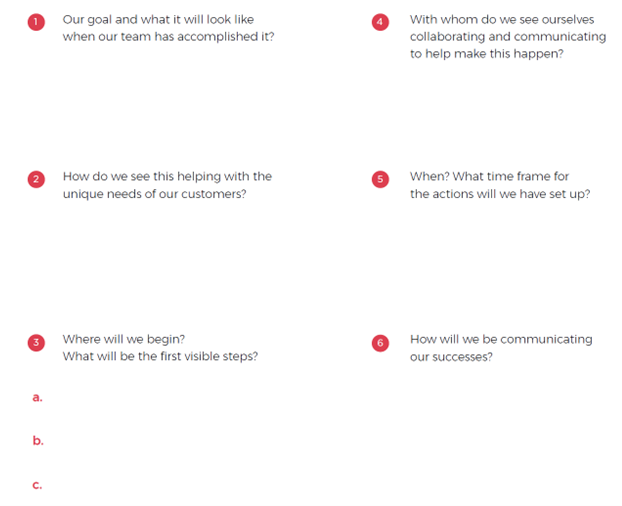Click 'How will we be communicating' question
The image size is (622, 506).
[501, 339]
